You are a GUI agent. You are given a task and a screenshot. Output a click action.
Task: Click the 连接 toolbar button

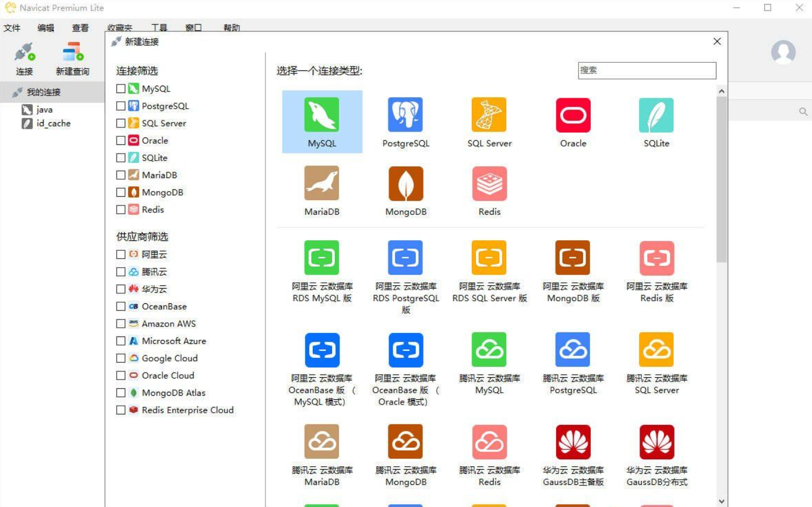(24, 59)
